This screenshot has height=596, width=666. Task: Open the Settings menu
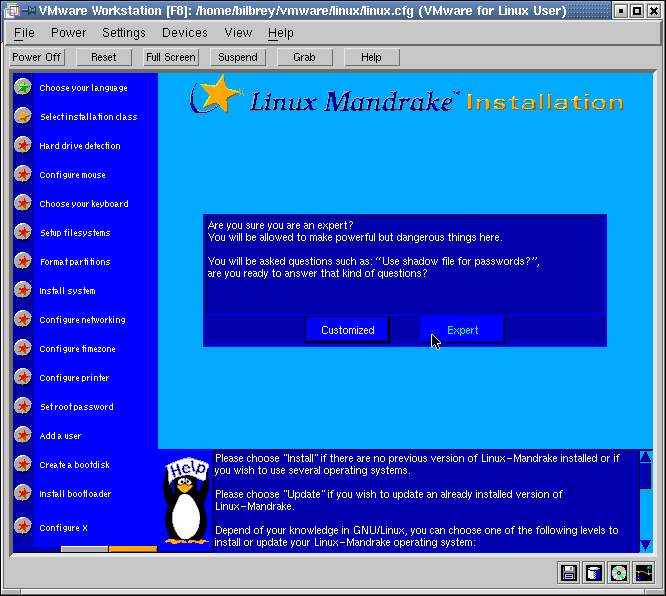124,33
